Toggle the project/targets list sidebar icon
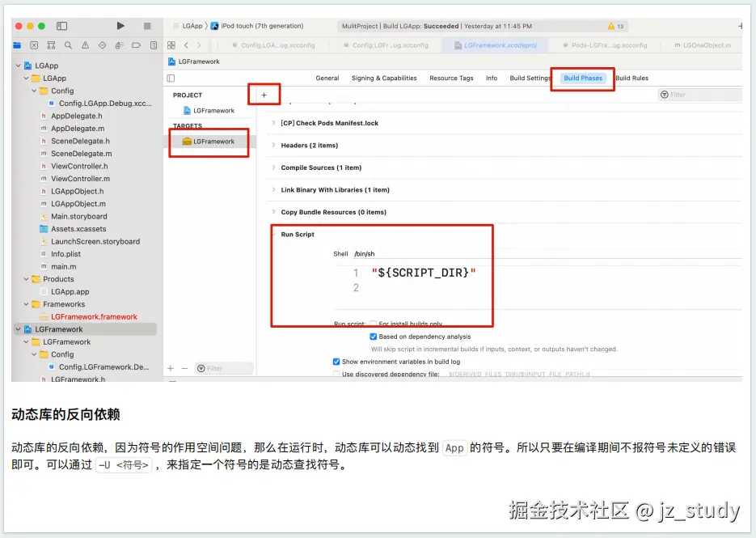This screenshot has width=756, height=538. 171,78
